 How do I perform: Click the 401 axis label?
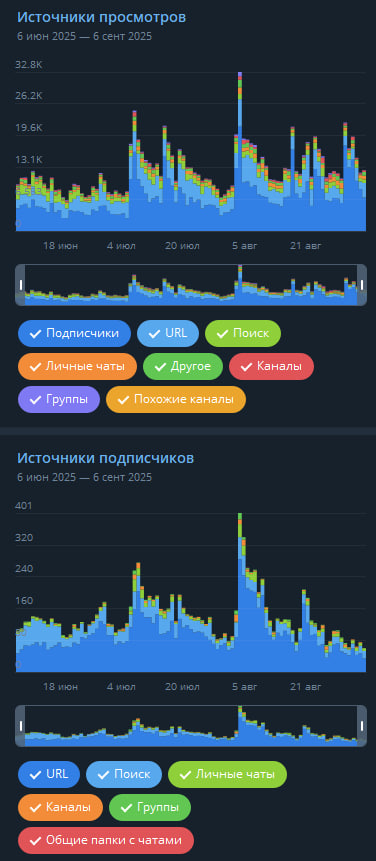(x=24, y=506)
